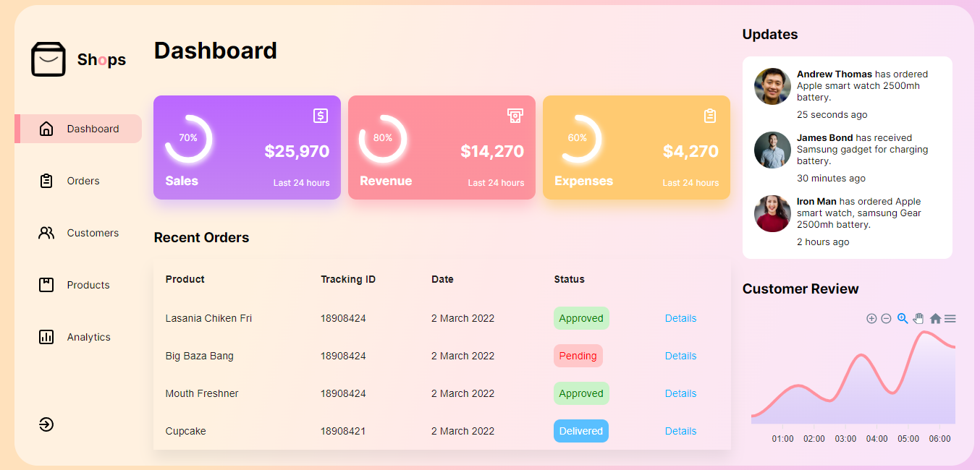980x470 pixels.
Task: Click the Pending status badge
Action: point(578,356)
